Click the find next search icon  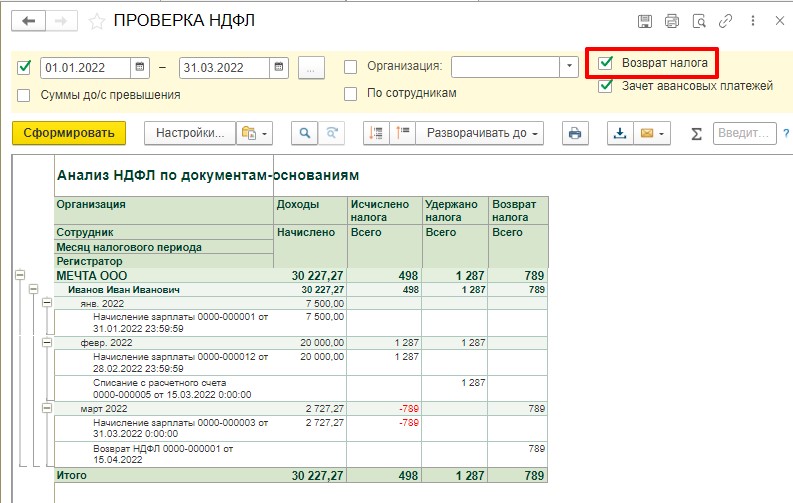point(332,133)
